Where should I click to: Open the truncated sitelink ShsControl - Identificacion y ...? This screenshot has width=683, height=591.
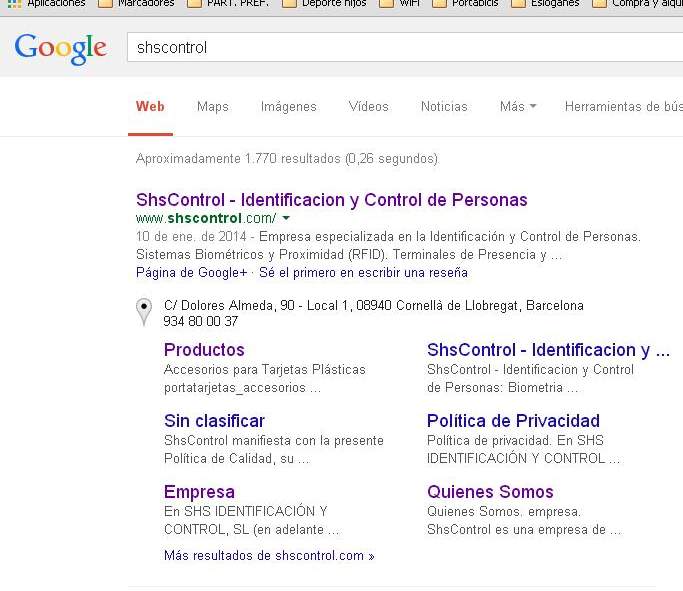coord(548,350)
